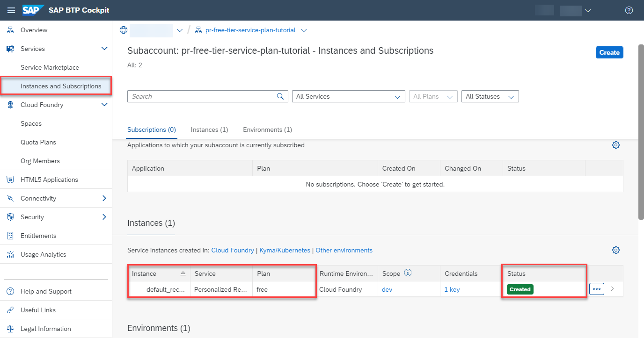The image size is (644, 338).
Task: Click the Application column header
Action: tap(190, 168)
